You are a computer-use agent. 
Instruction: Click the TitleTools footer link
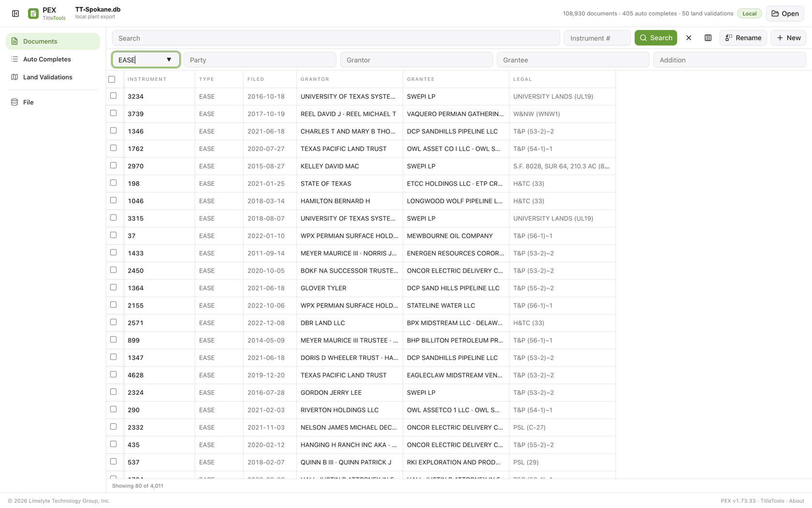772,501
